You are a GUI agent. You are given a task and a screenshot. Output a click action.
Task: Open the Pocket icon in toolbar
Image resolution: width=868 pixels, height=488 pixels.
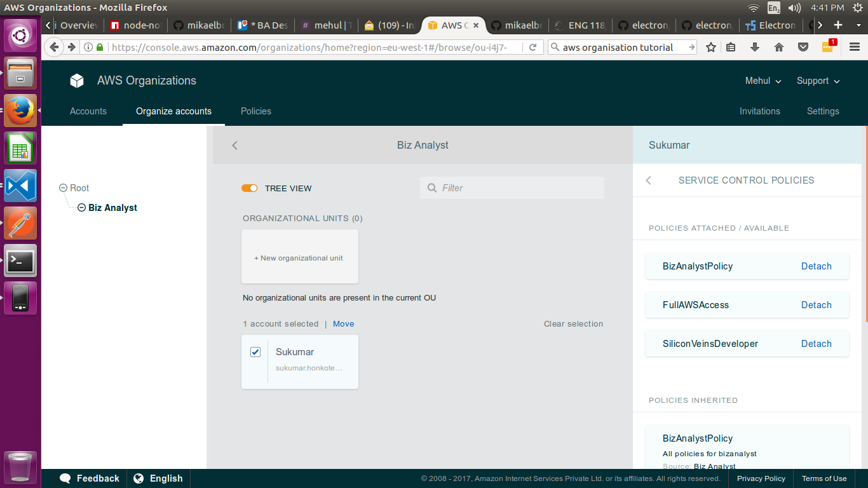coord(803,47)
